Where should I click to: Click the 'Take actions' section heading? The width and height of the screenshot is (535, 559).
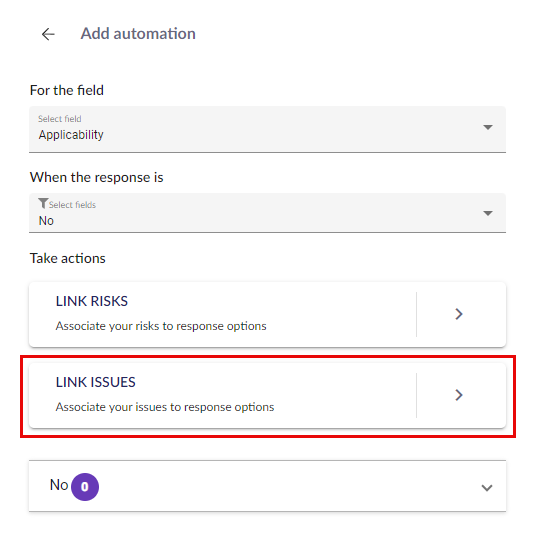pyautogui.click(x=68, y=258)
